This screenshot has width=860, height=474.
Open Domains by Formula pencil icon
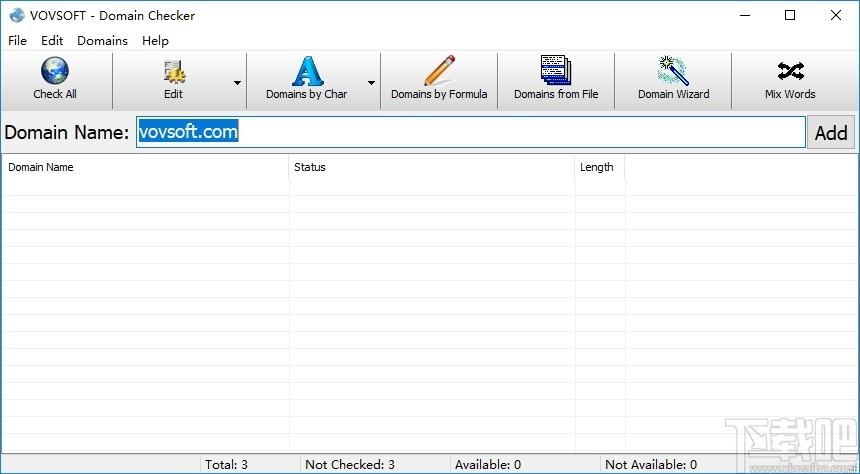439,71
